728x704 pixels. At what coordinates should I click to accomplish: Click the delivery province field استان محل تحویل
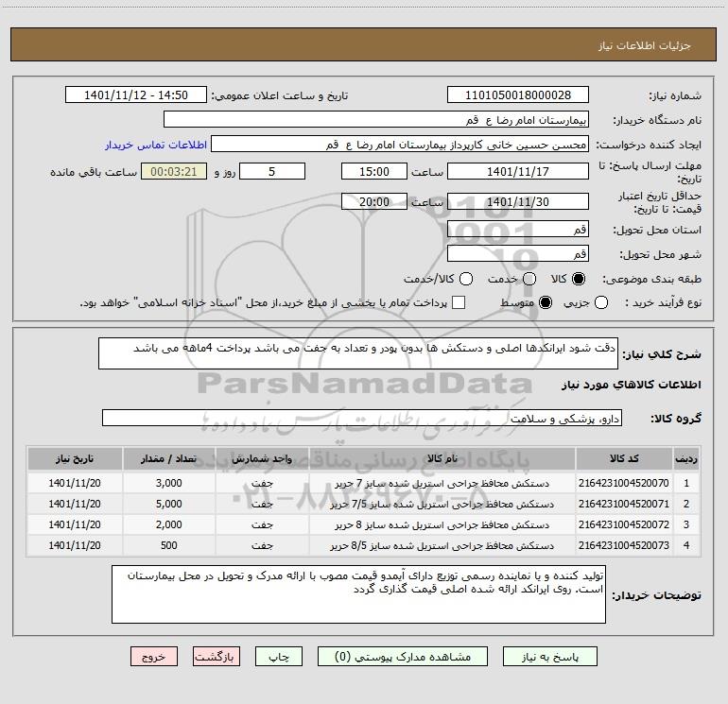point(518,229)
